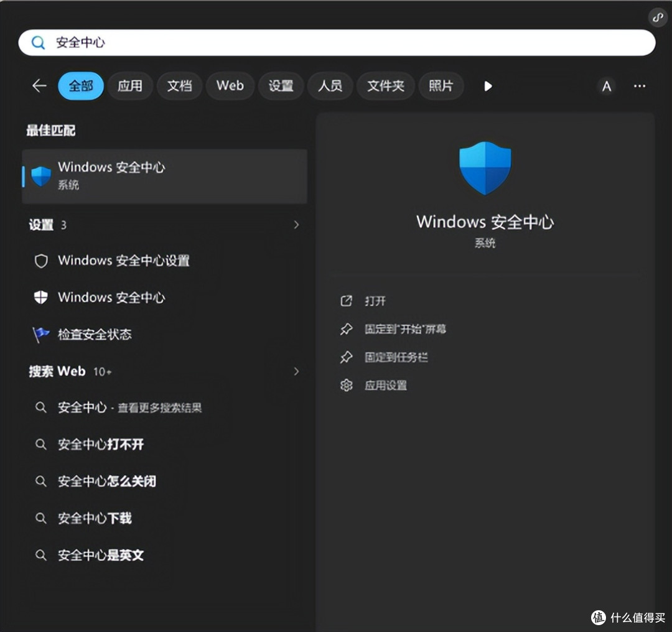
Task: Switch to the 文档 filter tab
Action: (x=179, y=86)
